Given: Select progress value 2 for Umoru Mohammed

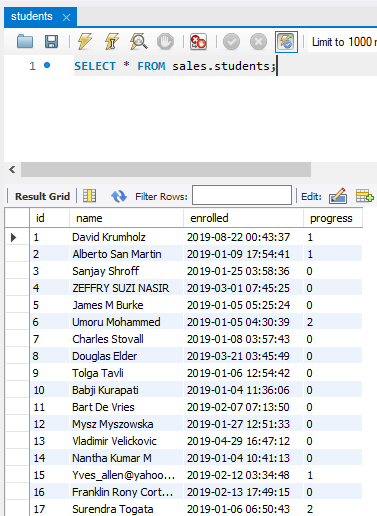Looking at the screenshot, I should point(333,322).
